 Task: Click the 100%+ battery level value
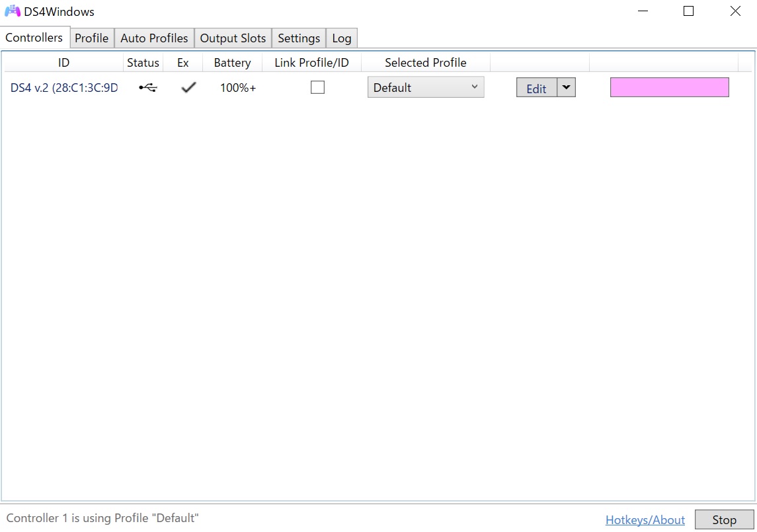pos(237,87)
